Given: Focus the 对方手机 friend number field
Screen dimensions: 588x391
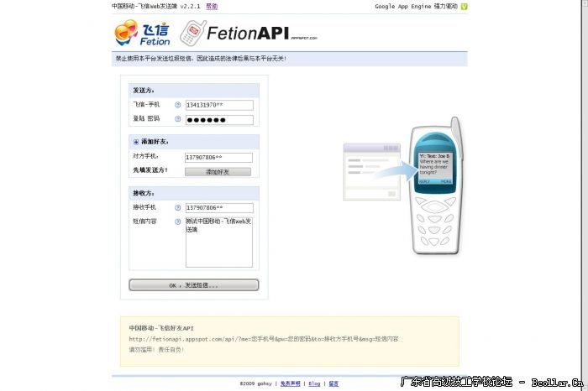Looking at the screenshot, I should click(218, 158).
